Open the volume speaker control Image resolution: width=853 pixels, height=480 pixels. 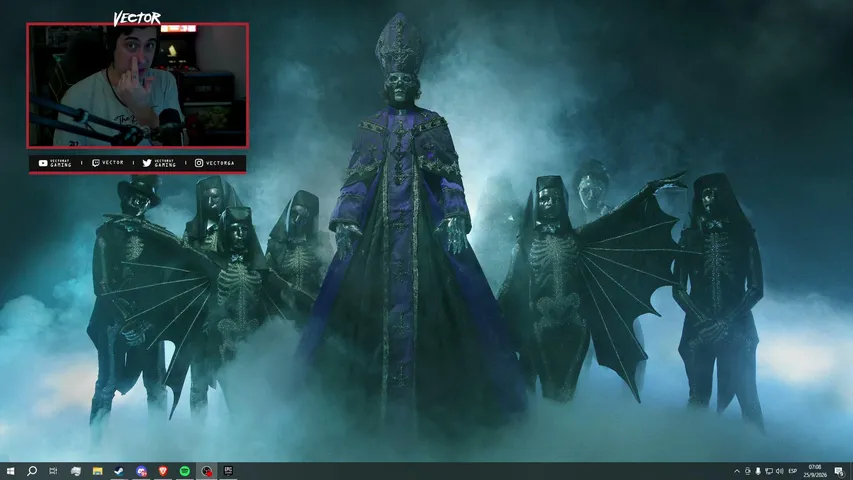click(780, 471)
